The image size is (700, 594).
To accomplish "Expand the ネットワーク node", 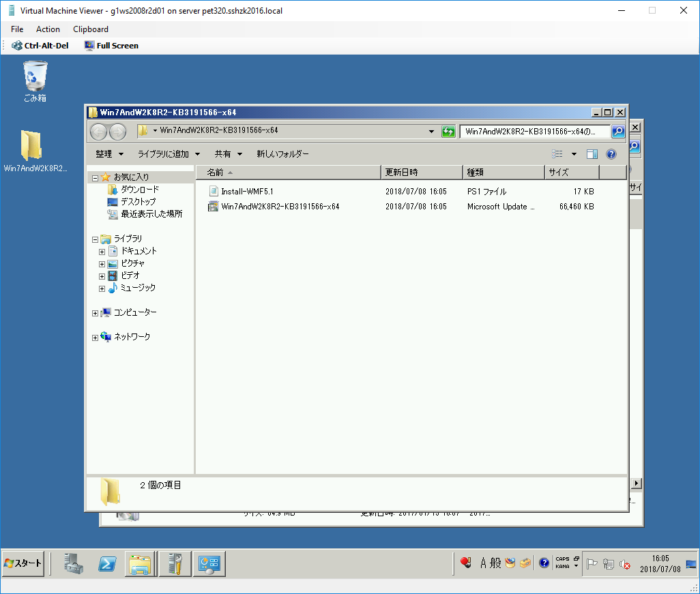I will [95, 338].
